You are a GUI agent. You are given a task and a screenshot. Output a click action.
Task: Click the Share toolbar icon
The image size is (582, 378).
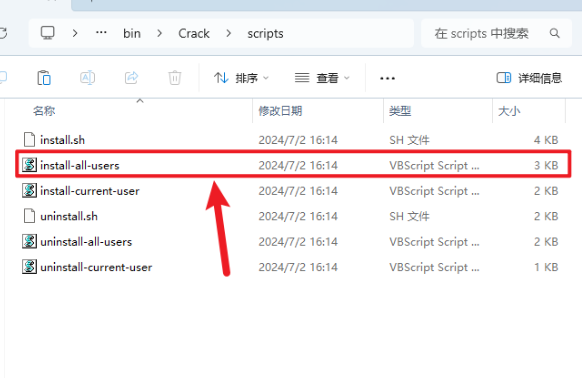point(131,78)
